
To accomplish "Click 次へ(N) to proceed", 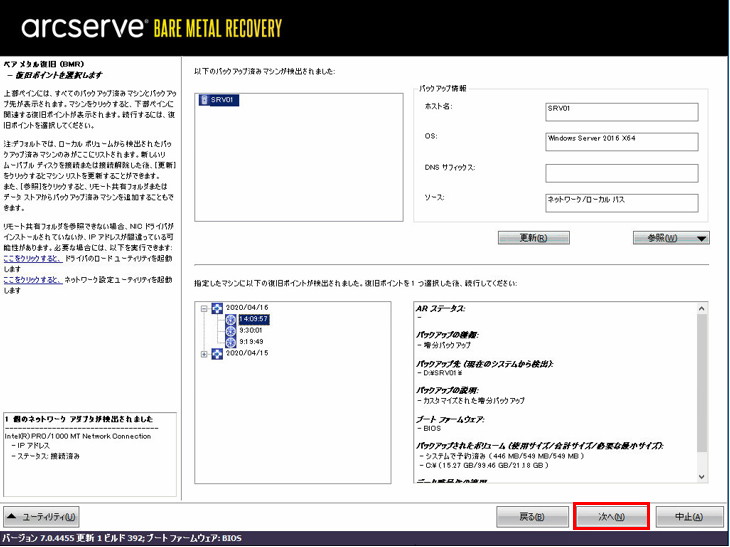I will [x=611, y=516].
